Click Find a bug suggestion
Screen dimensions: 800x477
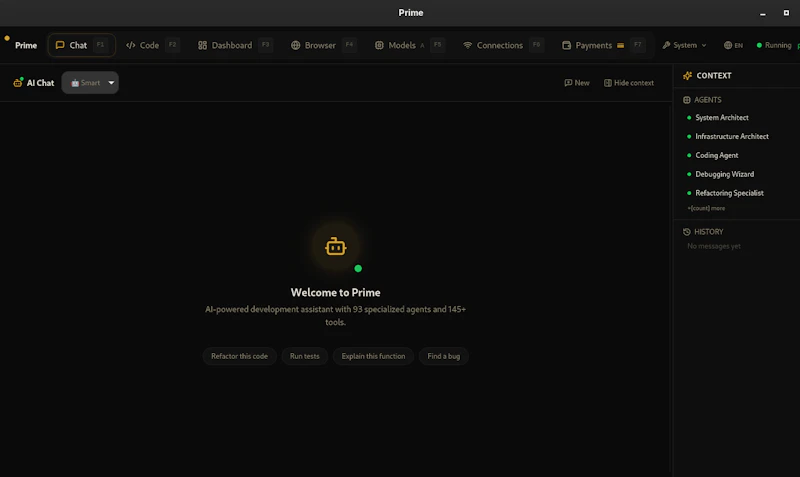click(443, 356)
